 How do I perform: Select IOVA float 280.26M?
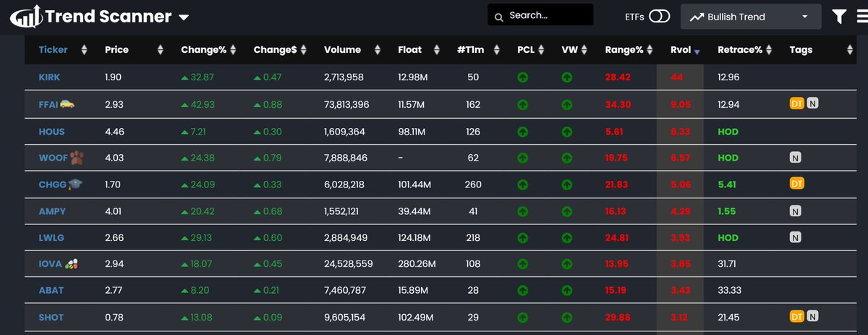pos(418,264)
